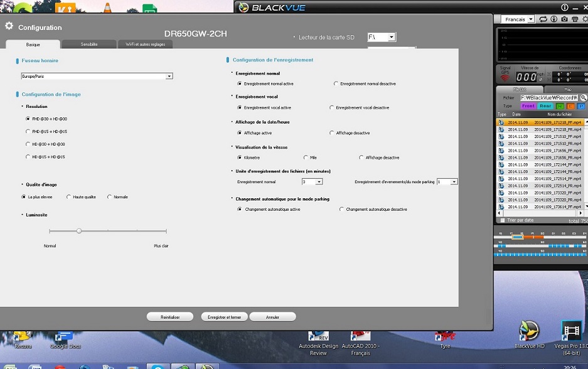The width and height of the screenshot is (588, 369).
Task: Toggle the speed unit swap arrows near mph
Action: tap(541, 80)
